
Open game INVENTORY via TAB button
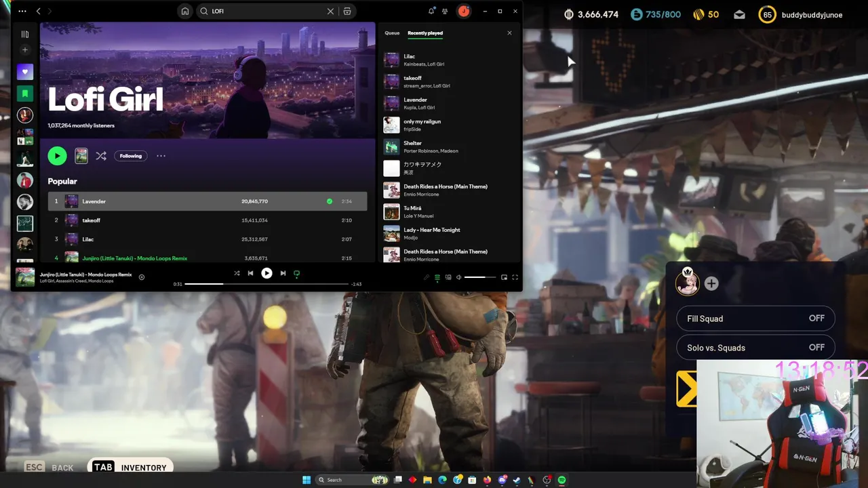(131, 467)
